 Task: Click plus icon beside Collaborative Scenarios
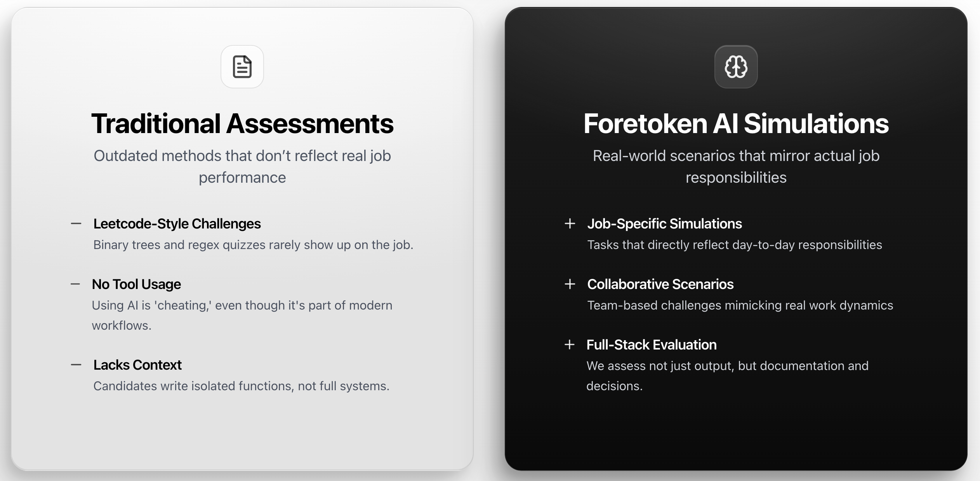pyautogui.click(x=570, y=284)
